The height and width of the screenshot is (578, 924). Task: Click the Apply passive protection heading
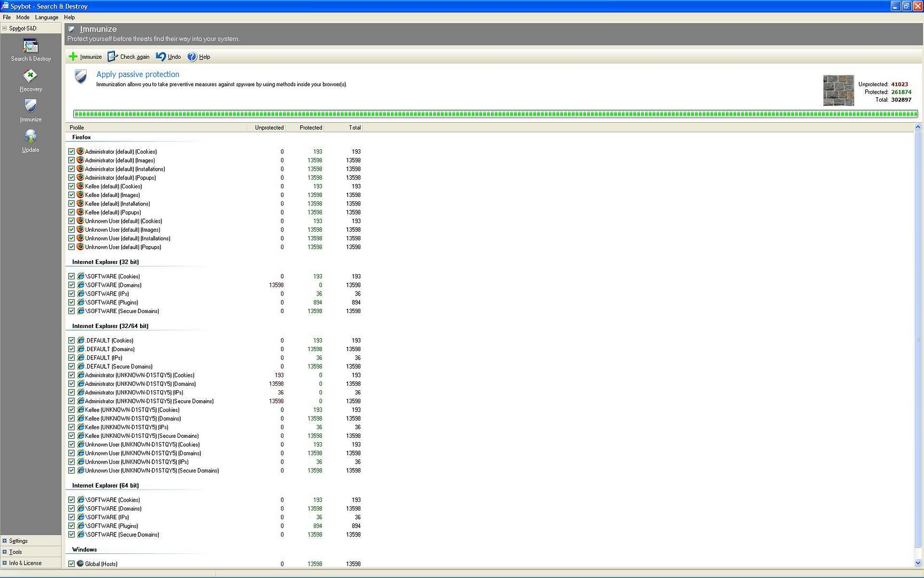click(x=138, y=74)
